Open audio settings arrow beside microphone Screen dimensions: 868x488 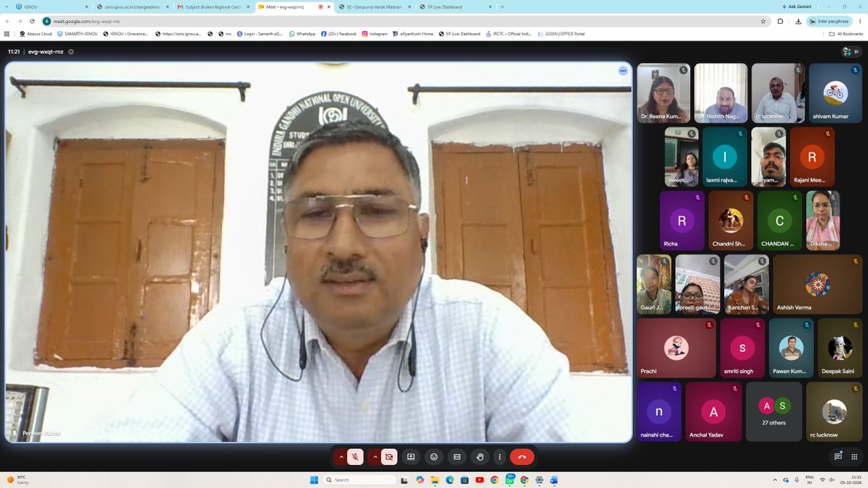341,457
